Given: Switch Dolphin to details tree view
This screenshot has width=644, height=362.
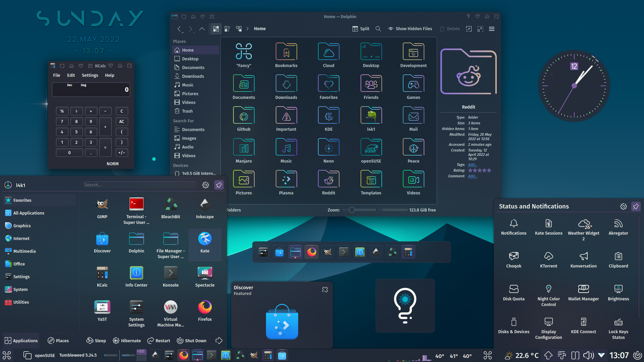Looking at the screenshot, I should pyautogui.click(x=239, y=29).
